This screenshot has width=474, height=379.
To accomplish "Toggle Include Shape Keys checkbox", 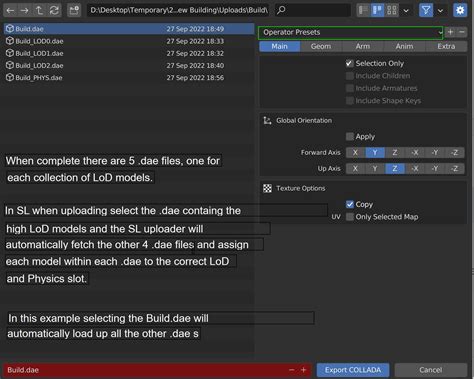I will coord(349,100).
